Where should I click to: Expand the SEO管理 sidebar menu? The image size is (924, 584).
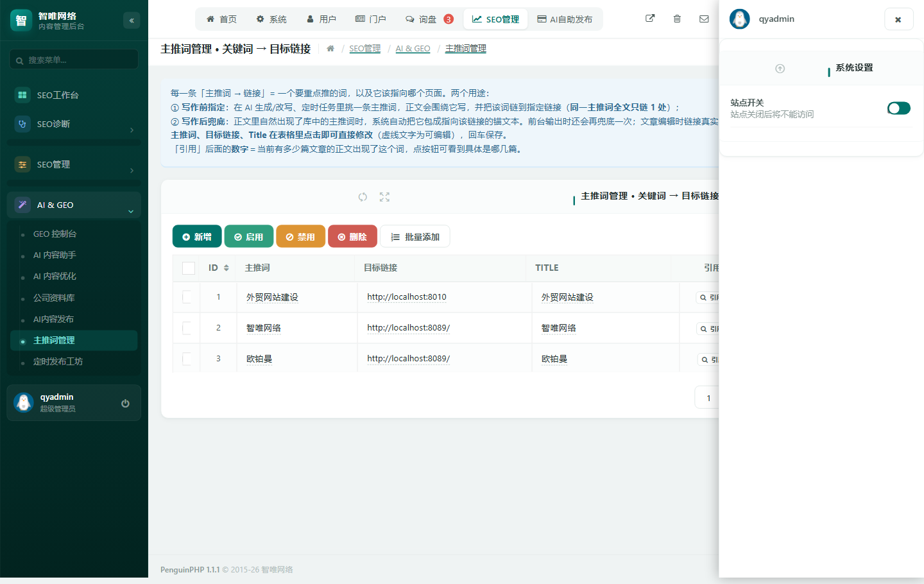click(74, 165)
